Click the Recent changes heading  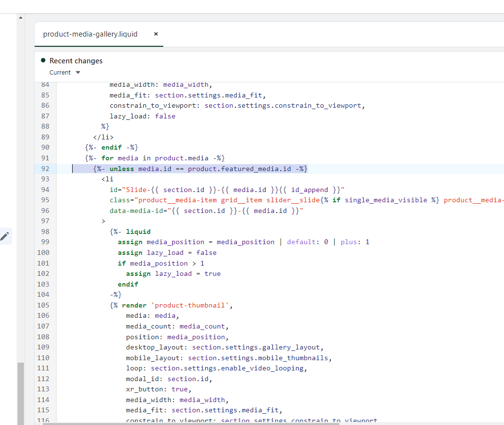tap(76, 61)
